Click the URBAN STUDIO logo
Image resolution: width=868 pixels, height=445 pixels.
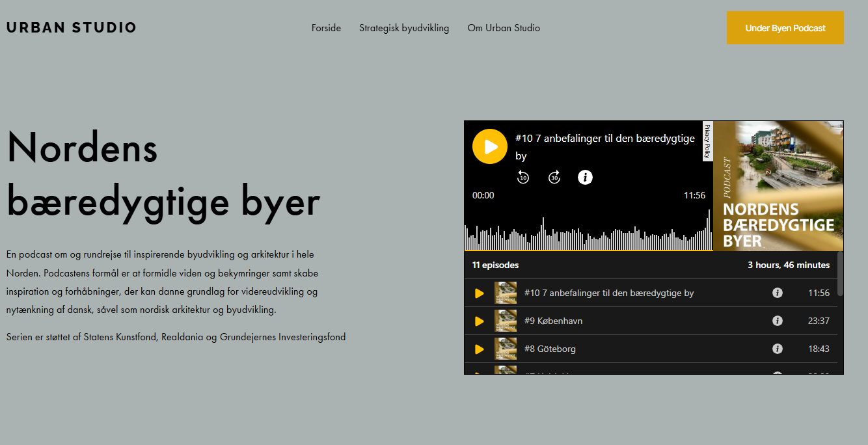[72, 28]
